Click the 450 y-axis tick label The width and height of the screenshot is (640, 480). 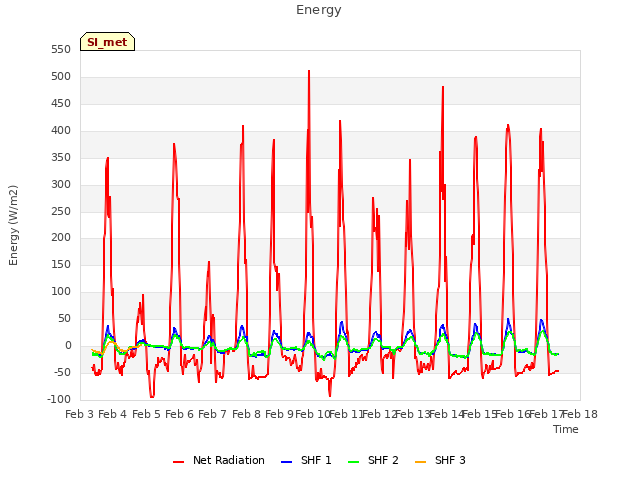61,104
